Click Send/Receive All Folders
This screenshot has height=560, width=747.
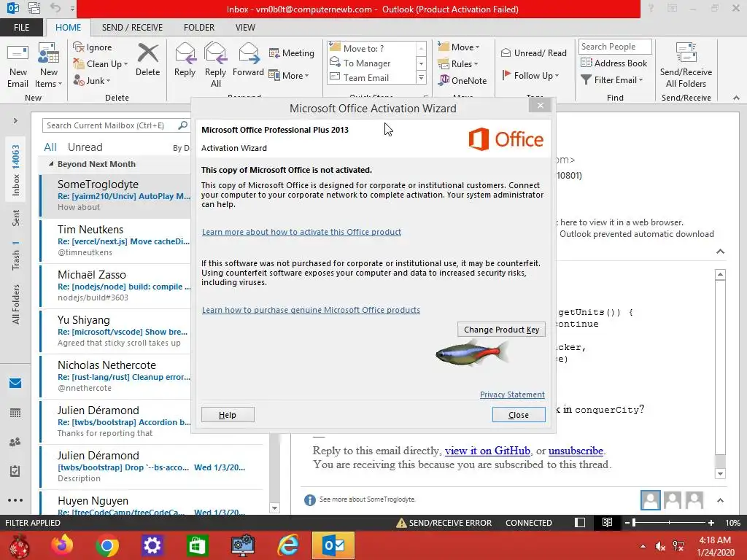tap(686, 65)
